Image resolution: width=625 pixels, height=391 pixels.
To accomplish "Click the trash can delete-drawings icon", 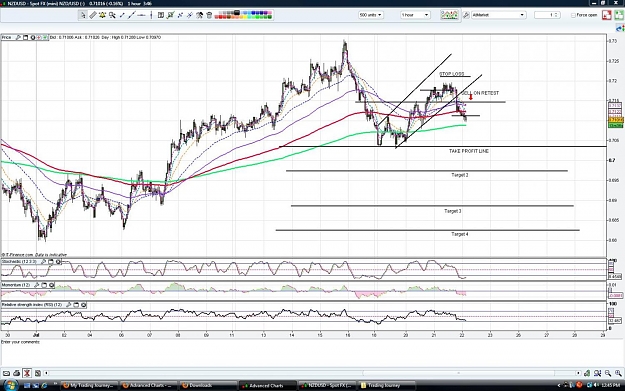I will click(209, 15).
